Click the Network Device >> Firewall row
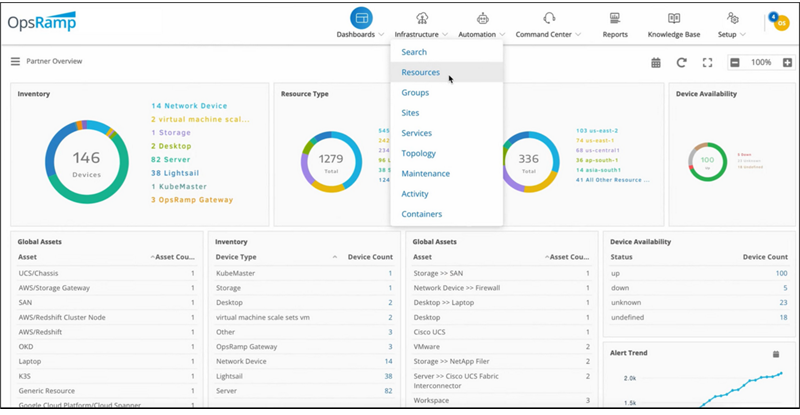Image resolution: width=800 pixels, height=415 pixels. click(502, 288)
